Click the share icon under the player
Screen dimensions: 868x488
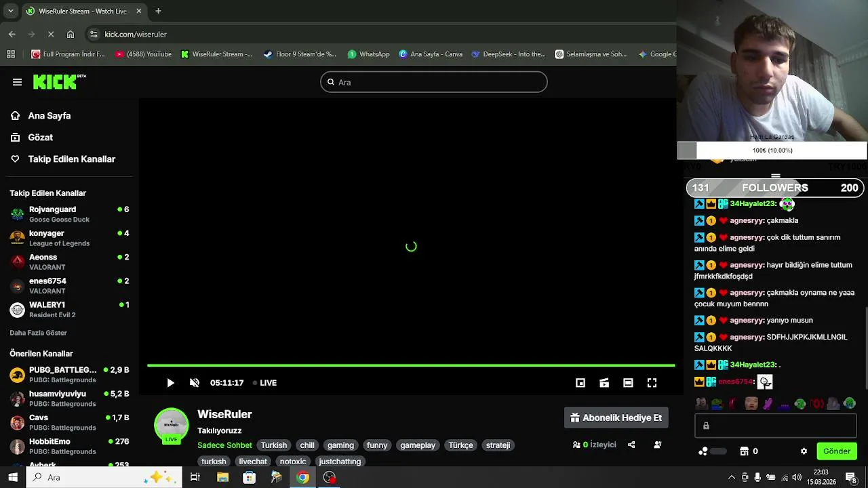pyautogui.click(x=631, y=445)
